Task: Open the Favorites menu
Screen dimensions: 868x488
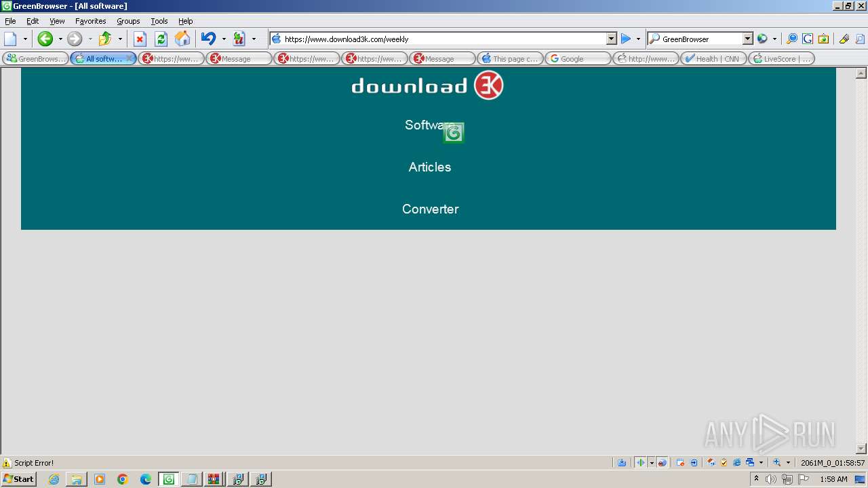Action: (x=91, y=21)
